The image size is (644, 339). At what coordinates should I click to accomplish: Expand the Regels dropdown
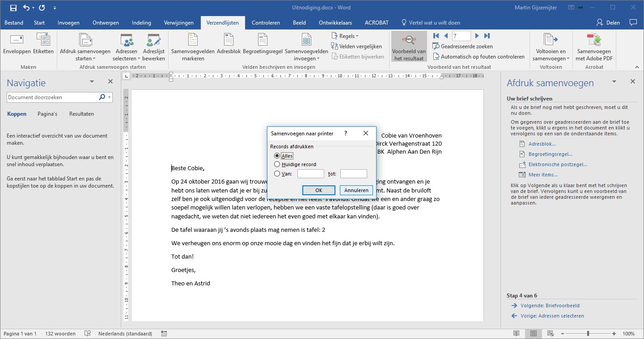pos(345,36)
